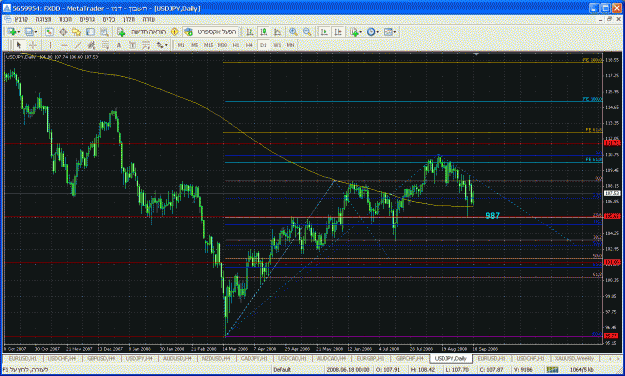Screen dimensions: 625x376
Task: Open the Periodicity clock dropdown
Action: tap(373, 32)
